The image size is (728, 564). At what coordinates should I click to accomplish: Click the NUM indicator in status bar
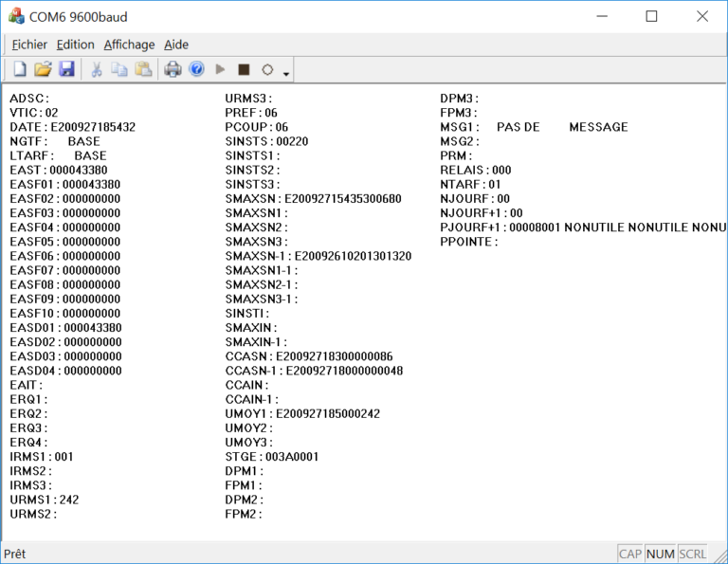coord(661,554)
